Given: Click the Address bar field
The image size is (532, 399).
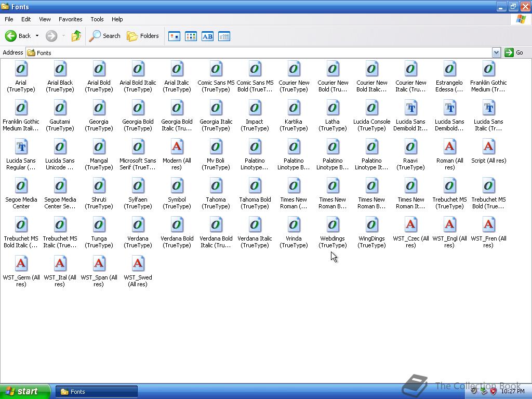Looking at the screenshot, I should coord(259,52).
